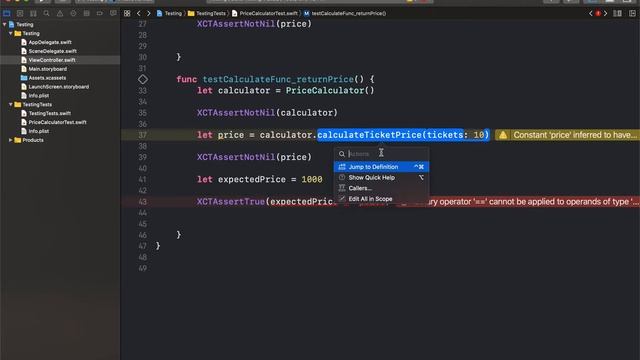Click line number 43 in gutter
640x360 pixels.
142,202
